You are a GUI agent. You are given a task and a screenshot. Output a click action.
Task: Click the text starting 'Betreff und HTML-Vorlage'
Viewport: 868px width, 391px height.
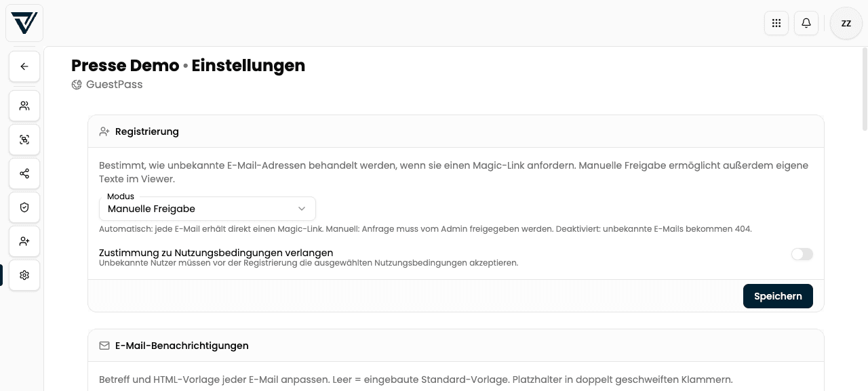[x=416, y=379]
